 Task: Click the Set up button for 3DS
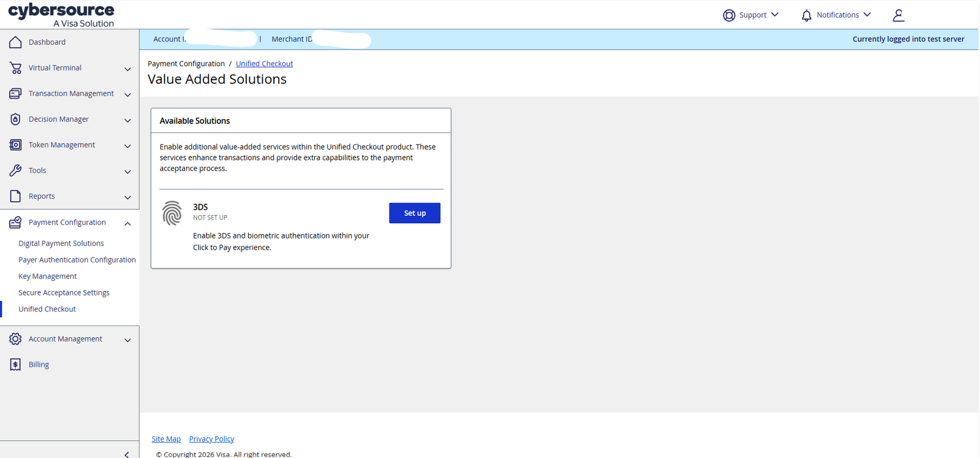415,213
